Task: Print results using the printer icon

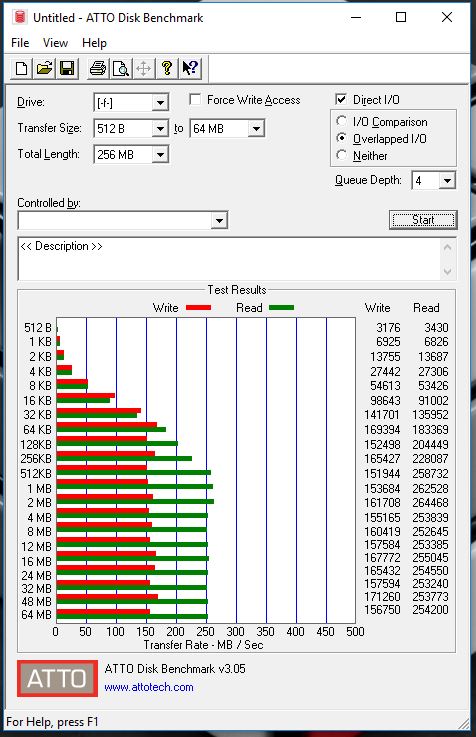Action: point(98,69)
